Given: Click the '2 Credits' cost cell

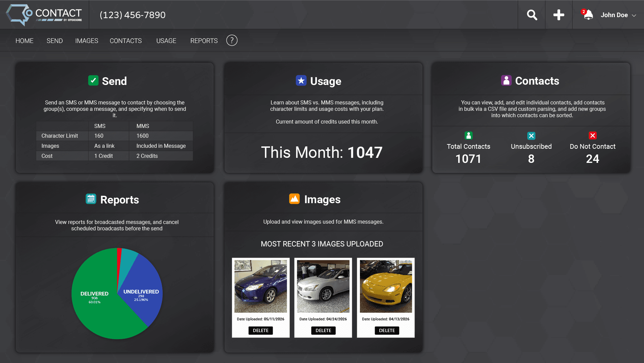Looking at the screenshot, I should pos(147,156).
